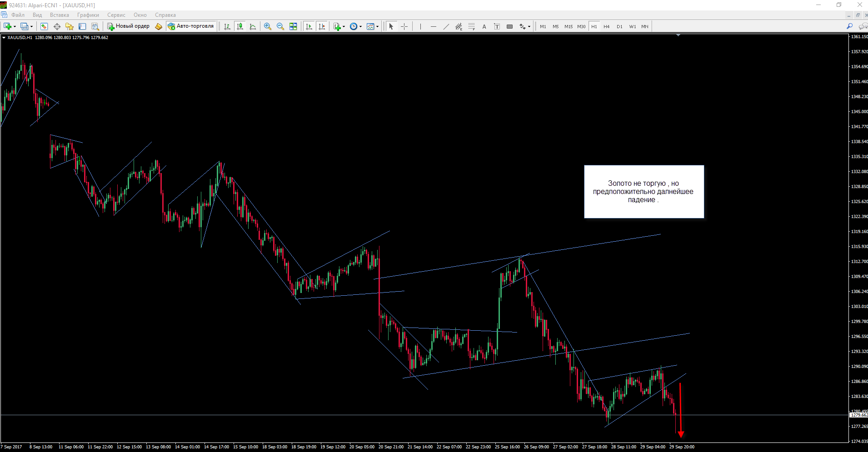868x452 pixels.
Task: Switch to M15 timeframe
Action: pyautogui.click(x=569, y=26)
